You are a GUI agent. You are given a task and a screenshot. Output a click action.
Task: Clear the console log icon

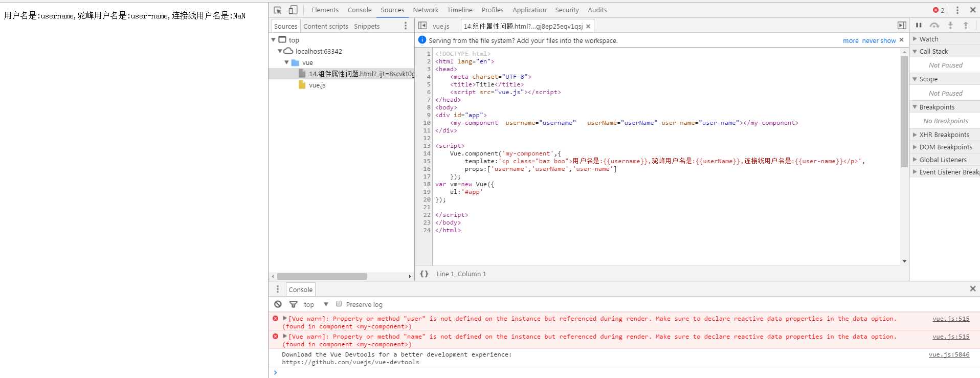point(278,304)
